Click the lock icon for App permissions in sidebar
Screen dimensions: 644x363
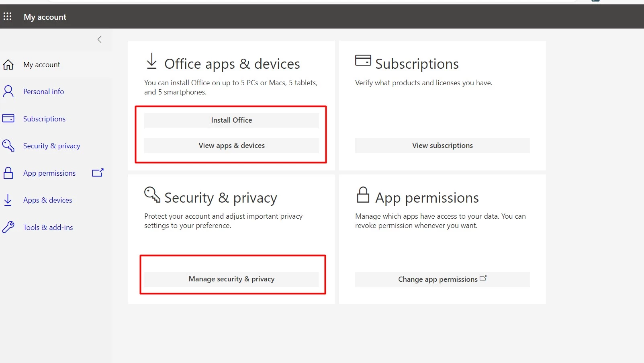click(8, 173)
